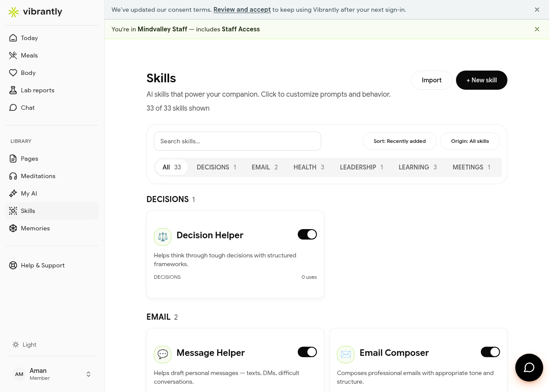This screenshot has width=558, height=392.
Task: Click the '0 uses' label
Action: tap(309, 277)
